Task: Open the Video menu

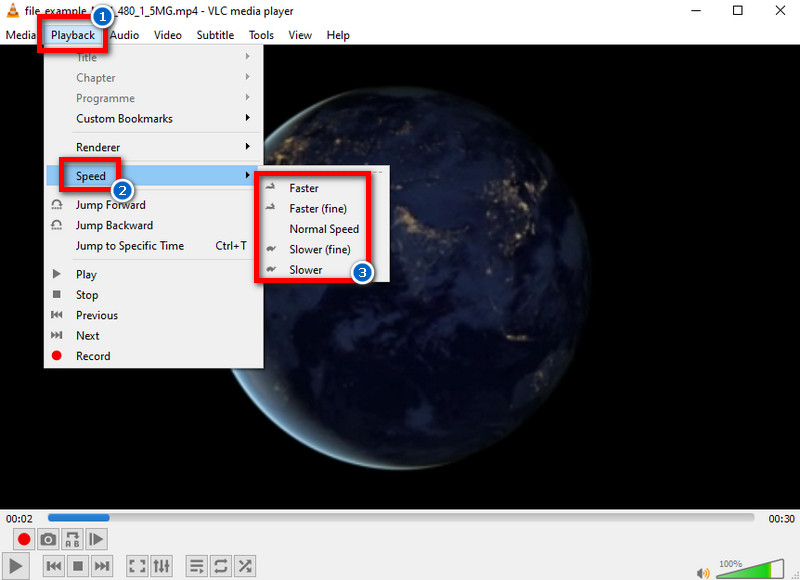Action: (168, 35)
